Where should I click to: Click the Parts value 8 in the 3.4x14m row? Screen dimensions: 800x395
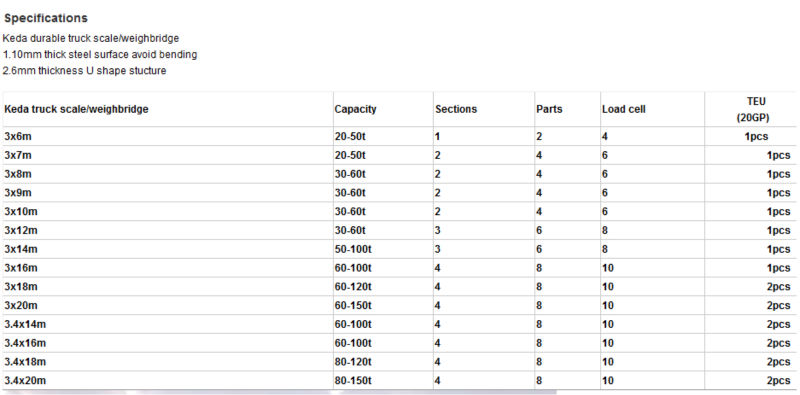coord(539,324)
